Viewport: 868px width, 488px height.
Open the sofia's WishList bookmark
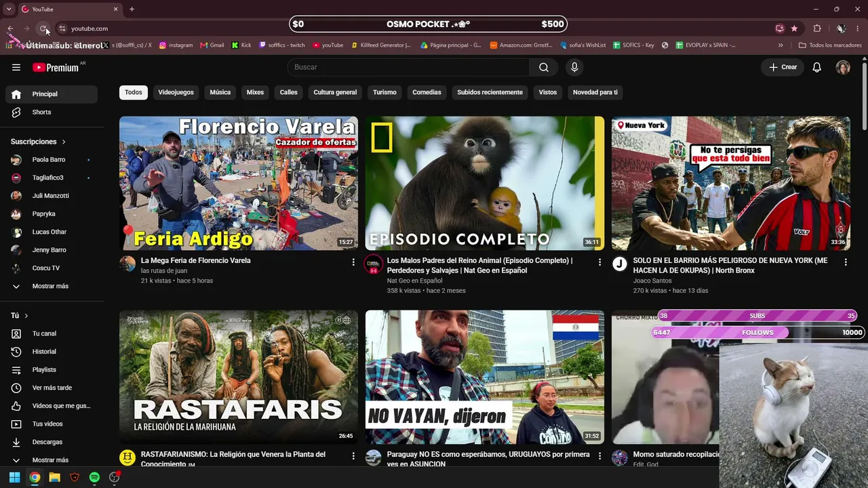click(x=583, y=45)
